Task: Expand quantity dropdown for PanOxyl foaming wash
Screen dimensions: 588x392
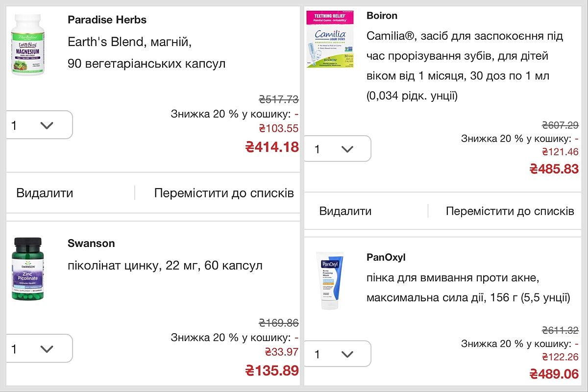Action: coord(337,354)
